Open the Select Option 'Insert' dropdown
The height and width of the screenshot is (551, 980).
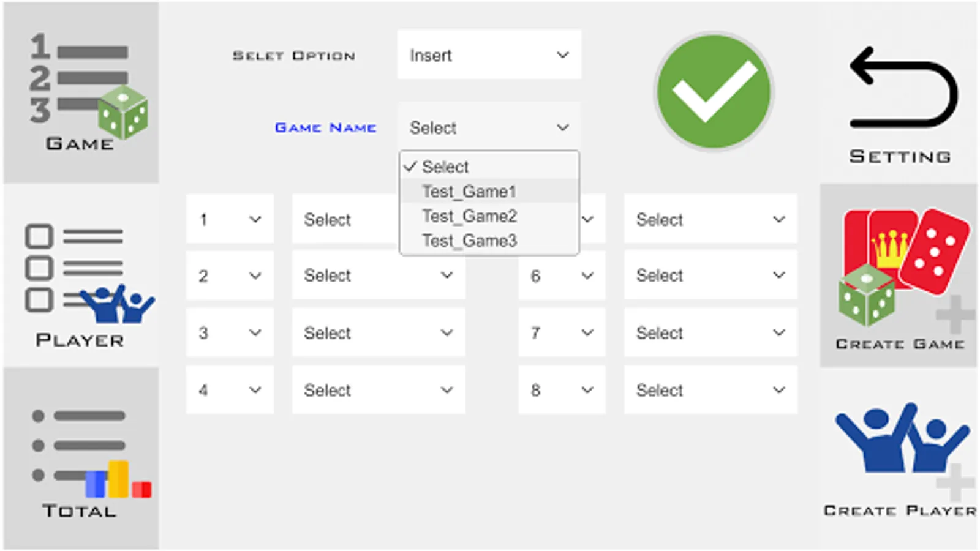(489, 55)
